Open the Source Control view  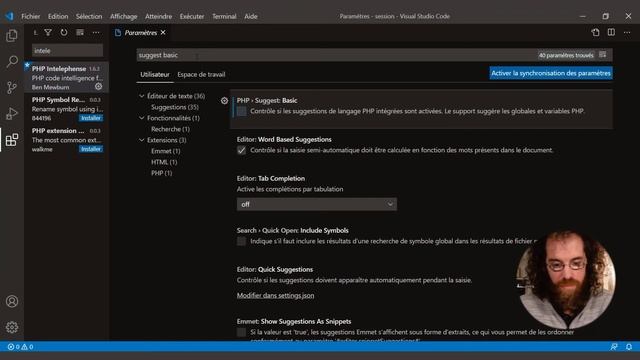tap(12, 87)
